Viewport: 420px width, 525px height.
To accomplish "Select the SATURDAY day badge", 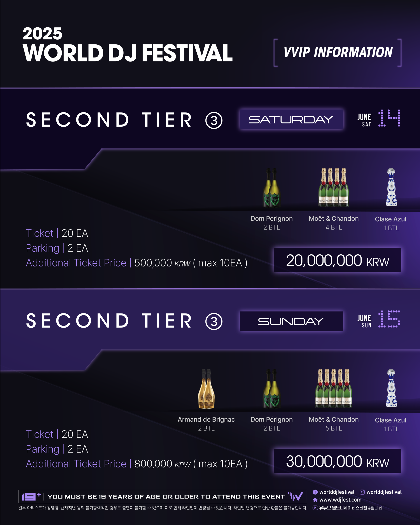I will [291, 119].
